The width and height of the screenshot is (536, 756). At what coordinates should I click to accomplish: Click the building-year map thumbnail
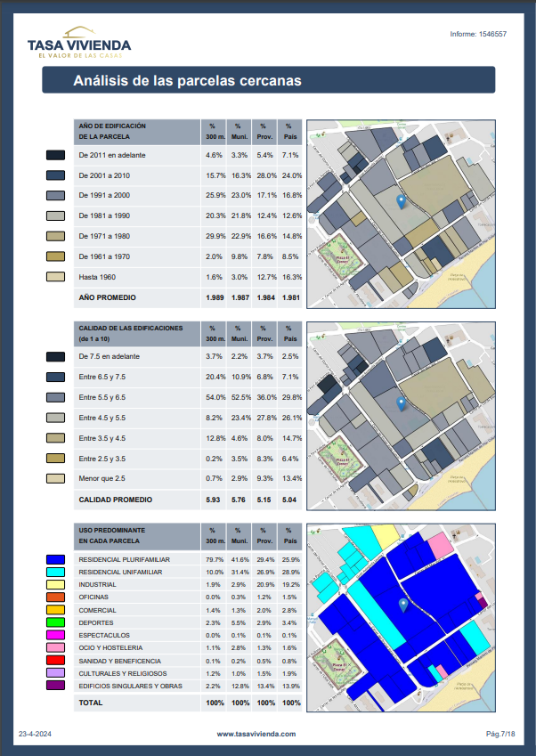(x=401, y=214)
